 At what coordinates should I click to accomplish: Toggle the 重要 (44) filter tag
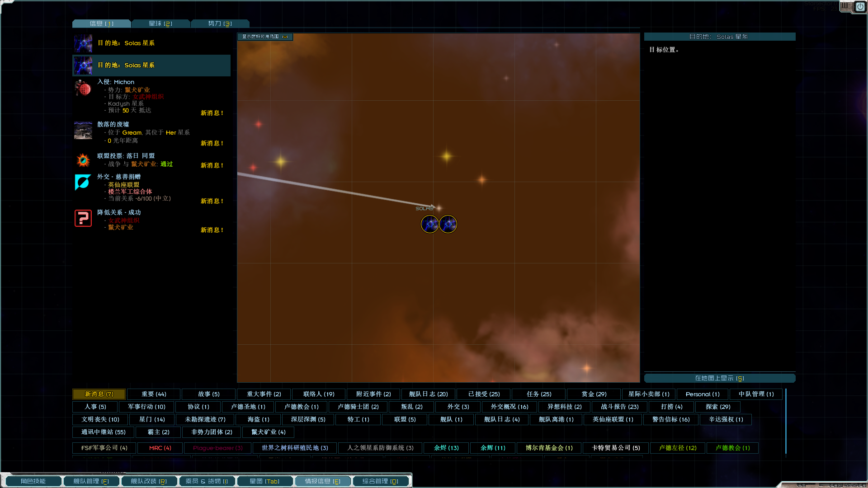coord(154,394)
